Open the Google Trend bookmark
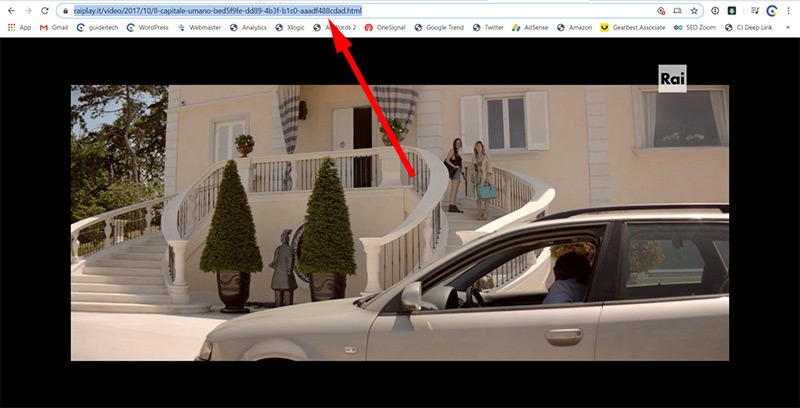This screenshot has height=408, width=800. click(x=439, y=28)
